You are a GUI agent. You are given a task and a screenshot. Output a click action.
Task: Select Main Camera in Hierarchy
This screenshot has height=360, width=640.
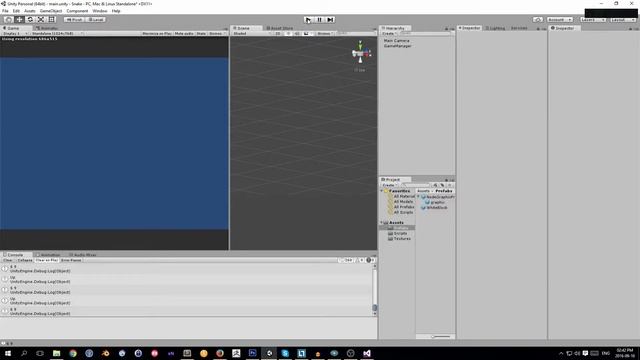[396, 41]
